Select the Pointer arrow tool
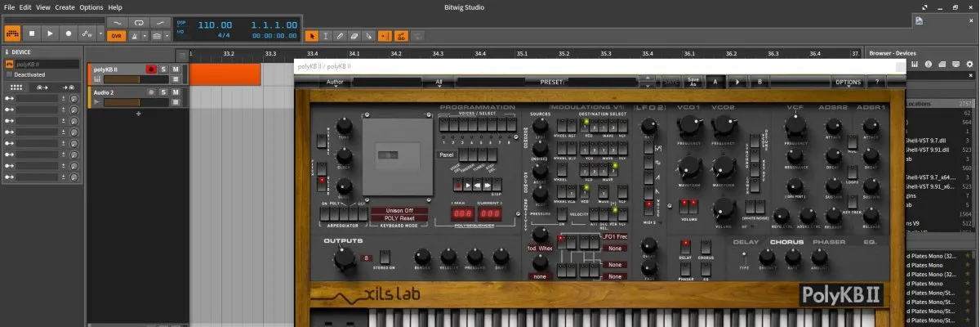Screen dimensions: 980x327 311,36
